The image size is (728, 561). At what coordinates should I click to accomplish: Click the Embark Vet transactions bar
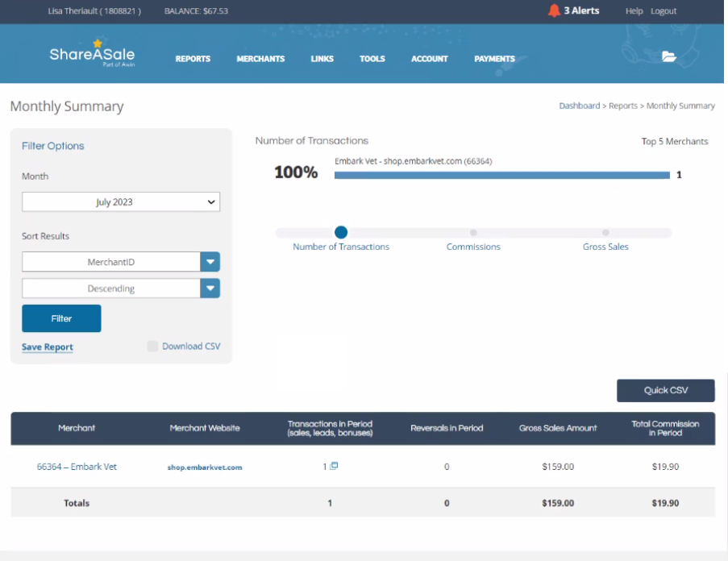tap(502, 175)
